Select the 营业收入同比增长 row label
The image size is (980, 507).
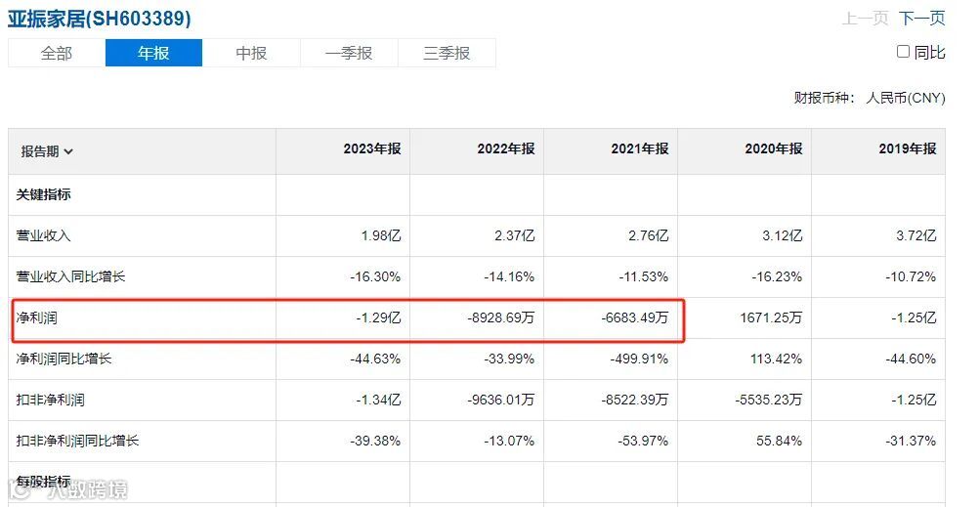[x=70, y=276]
